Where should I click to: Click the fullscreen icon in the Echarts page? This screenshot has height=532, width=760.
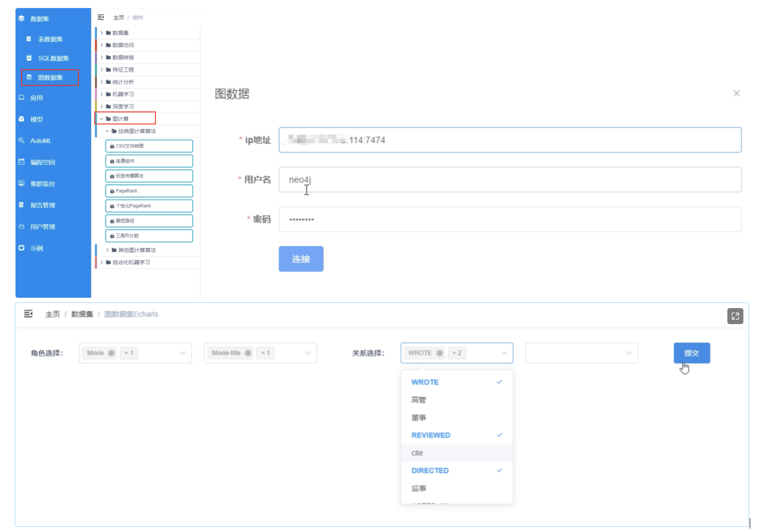pos(735,316)
